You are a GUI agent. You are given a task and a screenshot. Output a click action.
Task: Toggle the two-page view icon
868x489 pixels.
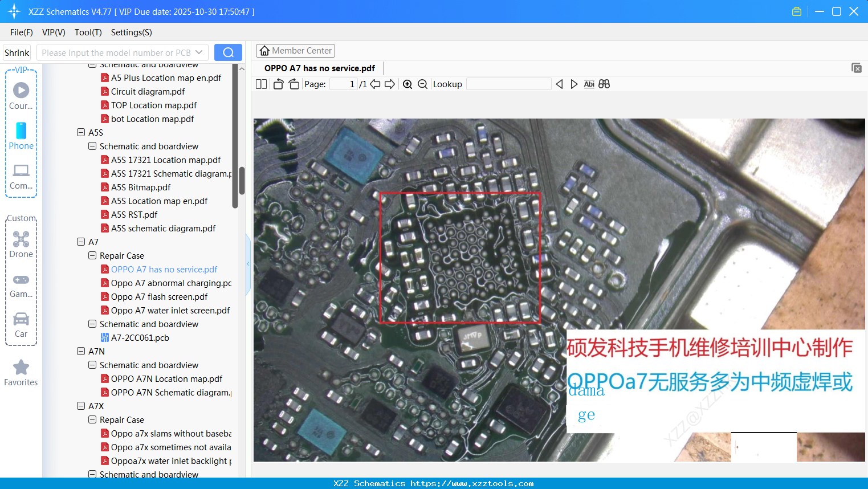262,84
